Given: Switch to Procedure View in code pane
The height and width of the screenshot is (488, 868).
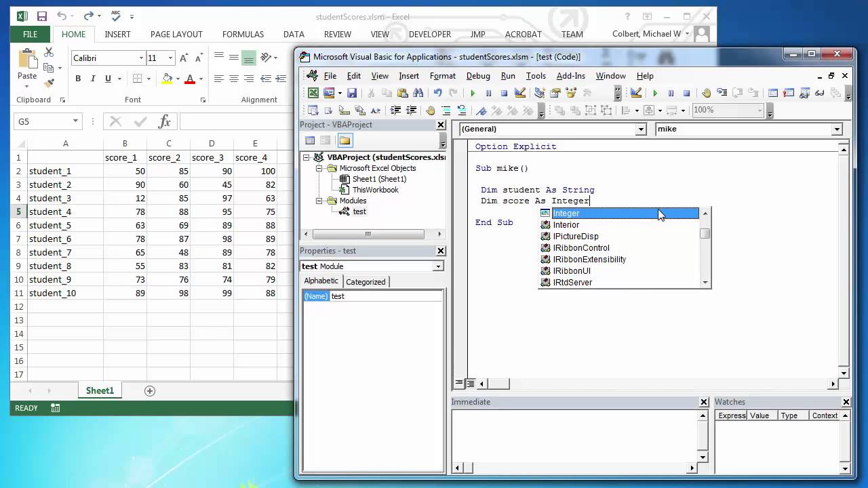Looking at the screenshot, I should (x=459, y=384).
